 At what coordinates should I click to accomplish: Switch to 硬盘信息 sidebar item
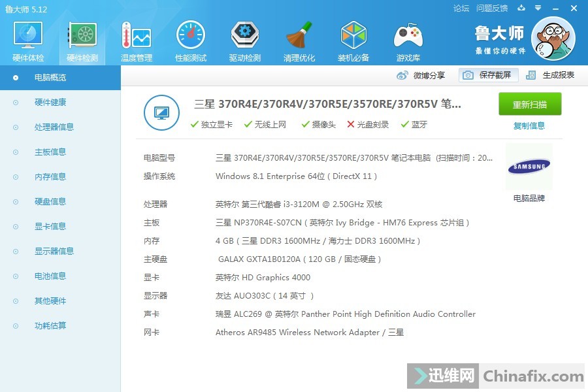(x=50, y=202)
